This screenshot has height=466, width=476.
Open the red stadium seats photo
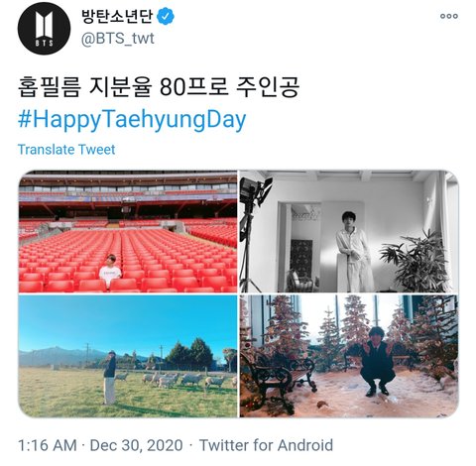click(128, 231)
